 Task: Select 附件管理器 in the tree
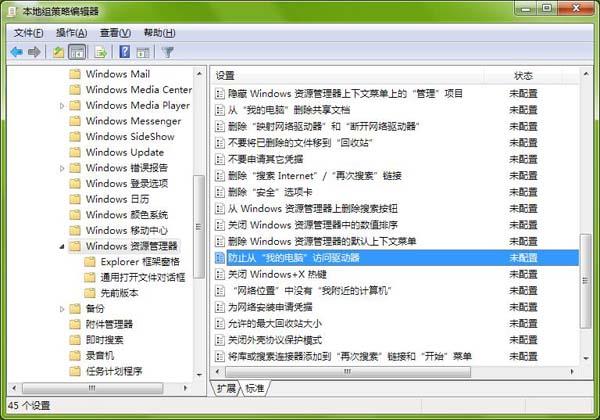tap(109, 325)
